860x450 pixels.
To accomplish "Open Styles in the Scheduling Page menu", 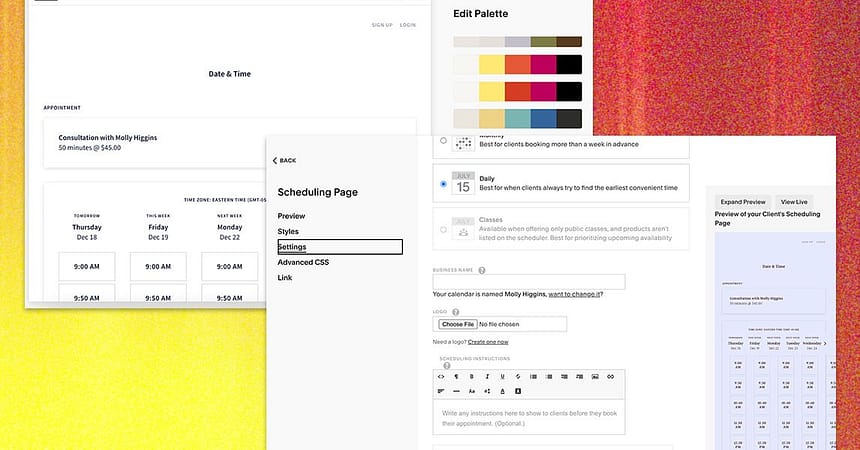I will tap(288, 231).
